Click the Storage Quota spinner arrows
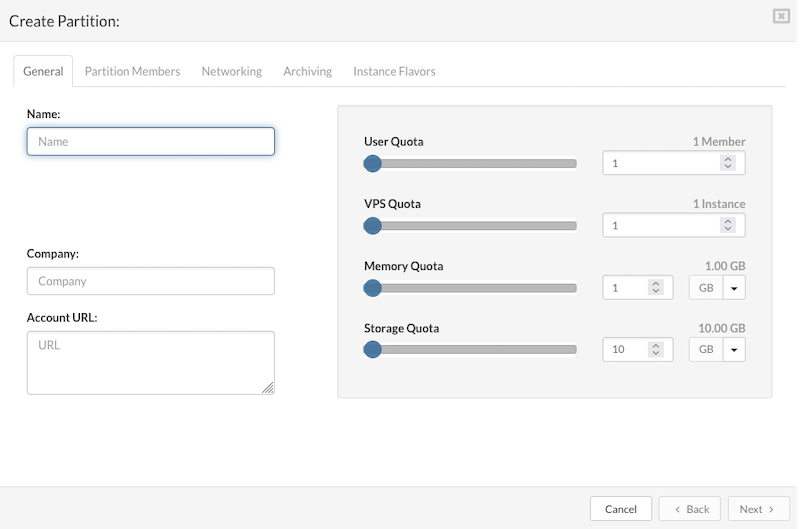800x529 pixels. coord(655,350)
